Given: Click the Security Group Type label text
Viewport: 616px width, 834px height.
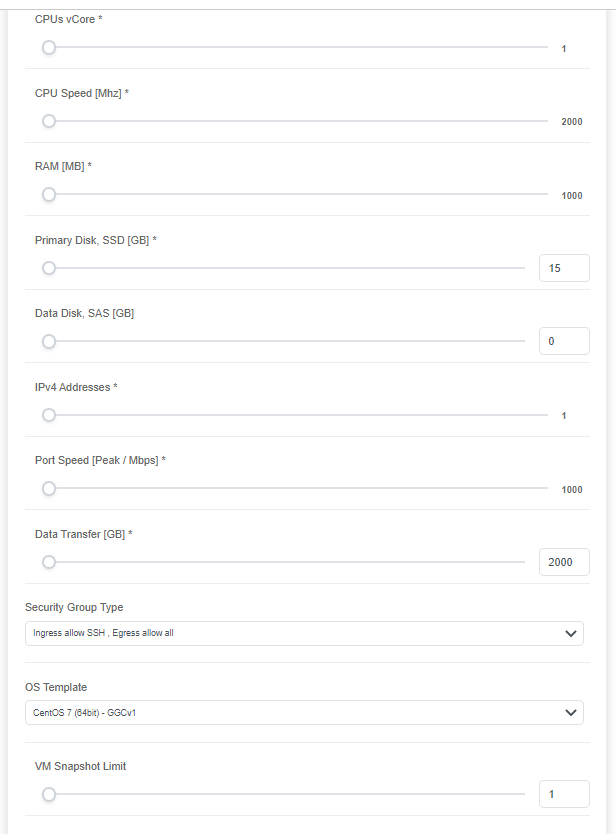Looking at the screenshot, I should [x=74, y=607].
